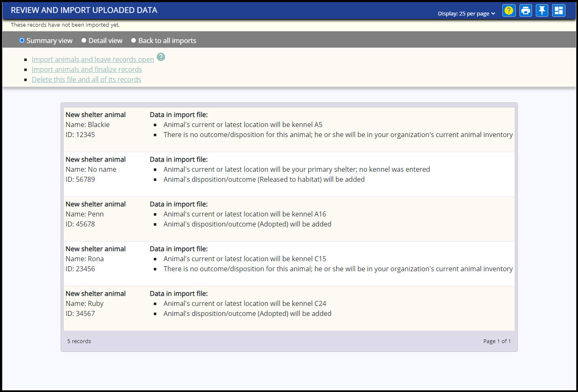Pin this page using the pushpin icon
The height and width of the screenshot is (392, 578).
click(x=542, y=10)
